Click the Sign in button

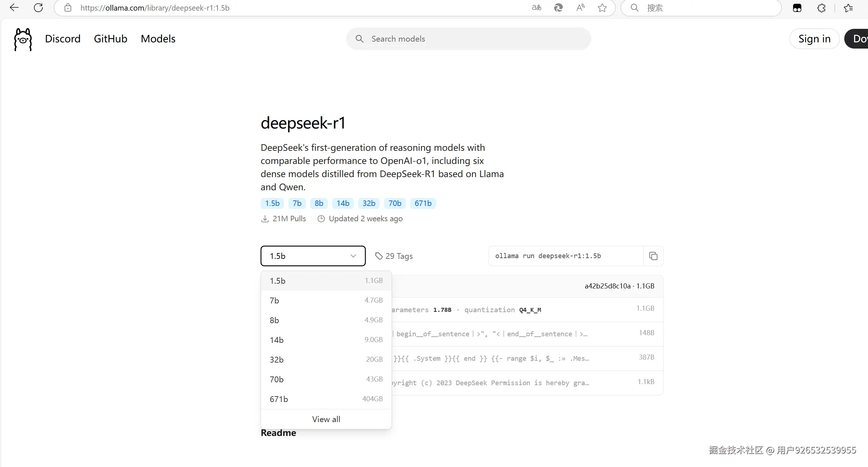click(814, 39)
